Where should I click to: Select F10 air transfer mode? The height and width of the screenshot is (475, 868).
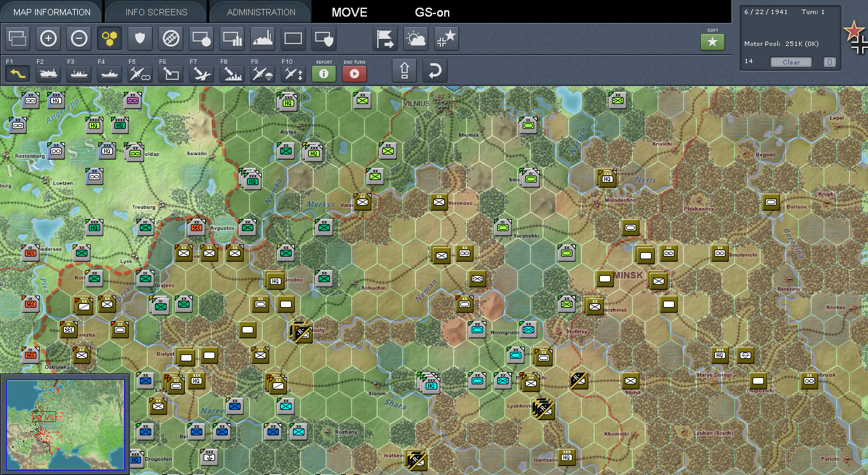[293, 73]
